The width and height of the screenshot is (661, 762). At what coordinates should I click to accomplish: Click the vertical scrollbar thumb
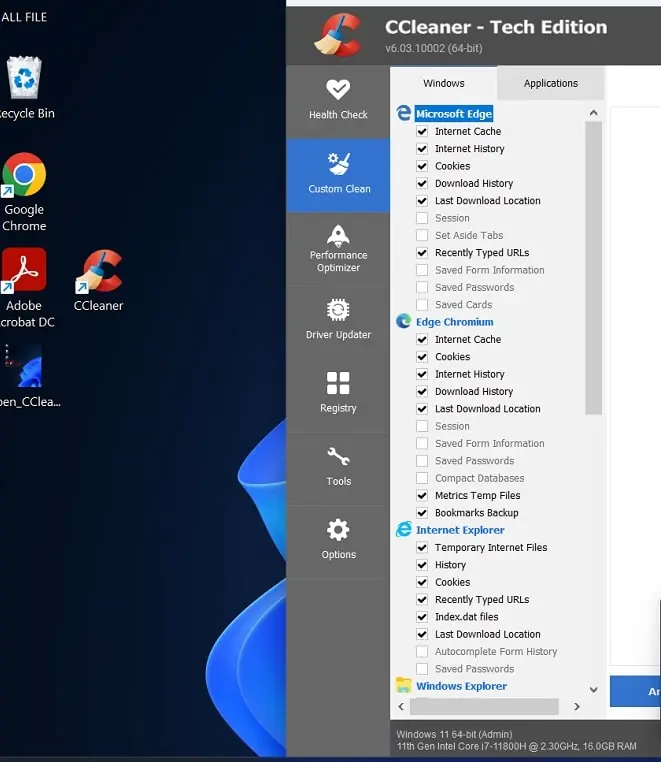[x=593, y=268]
